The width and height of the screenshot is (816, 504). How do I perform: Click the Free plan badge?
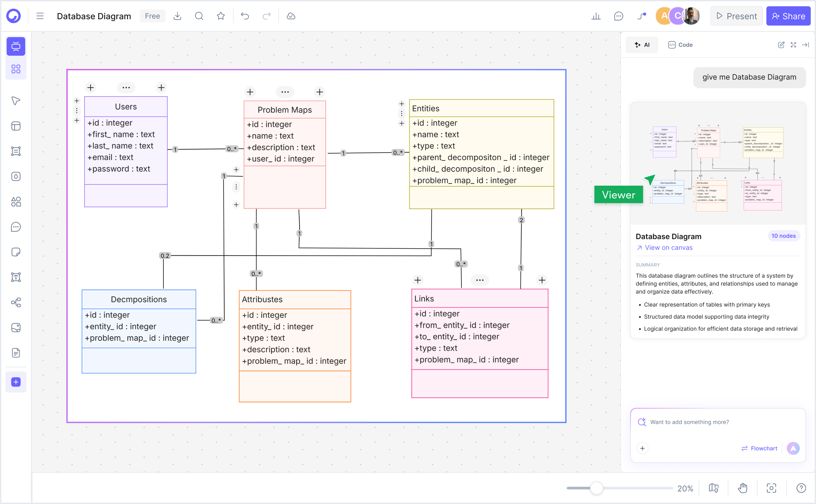pos(152,16)
